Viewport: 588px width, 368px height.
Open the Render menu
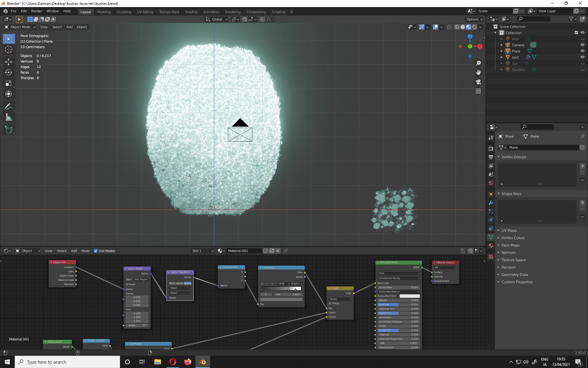pyautogui.click(x=36, y=11)
